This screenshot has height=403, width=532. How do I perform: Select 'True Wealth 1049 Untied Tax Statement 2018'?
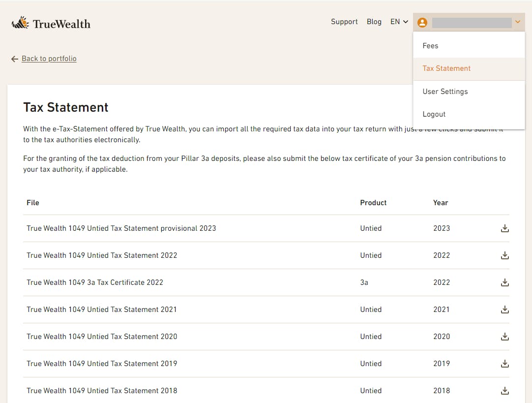click(x=102, y=391)
